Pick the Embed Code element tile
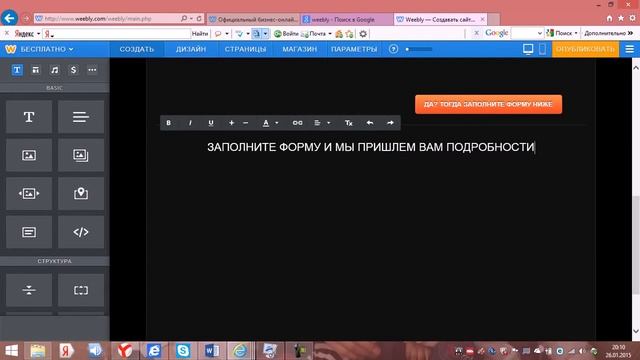 [81, 232]
